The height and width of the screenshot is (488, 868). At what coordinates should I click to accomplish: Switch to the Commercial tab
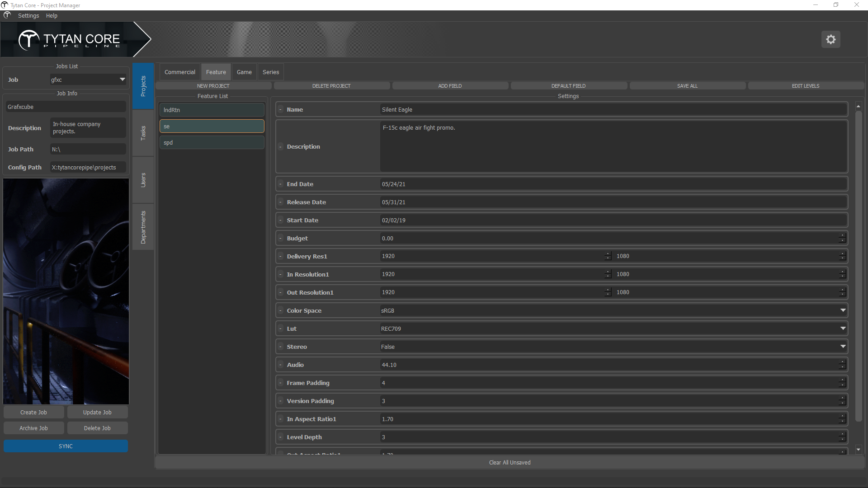179,72
